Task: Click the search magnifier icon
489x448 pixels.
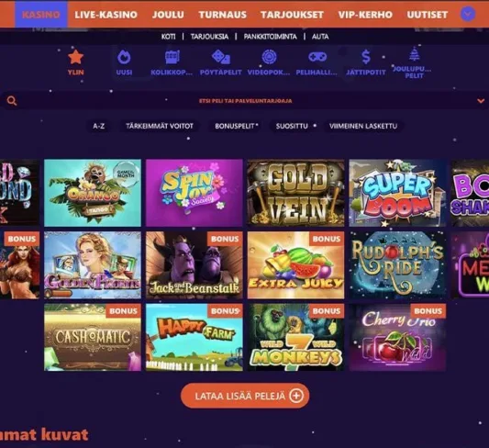Action: tap(12, 101)
